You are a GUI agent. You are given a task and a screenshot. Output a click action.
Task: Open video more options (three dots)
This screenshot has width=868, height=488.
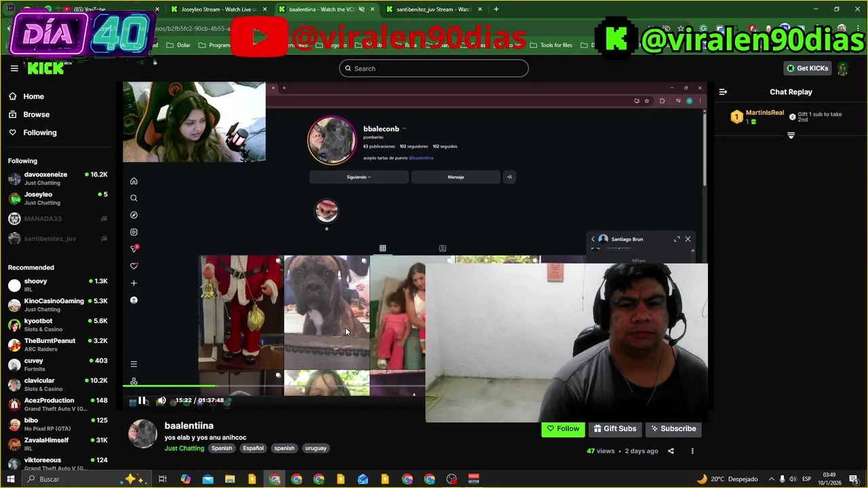(692, 451)
